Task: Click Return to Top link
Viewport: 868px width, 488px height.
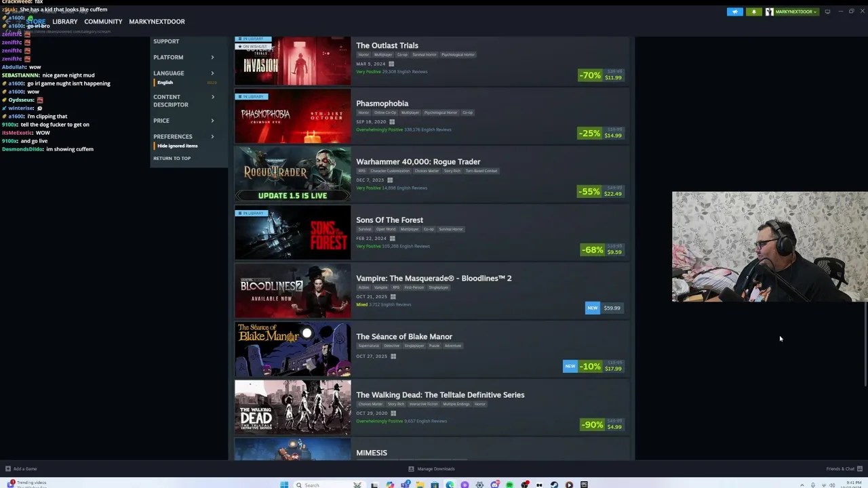Action: tap(172, 159)
